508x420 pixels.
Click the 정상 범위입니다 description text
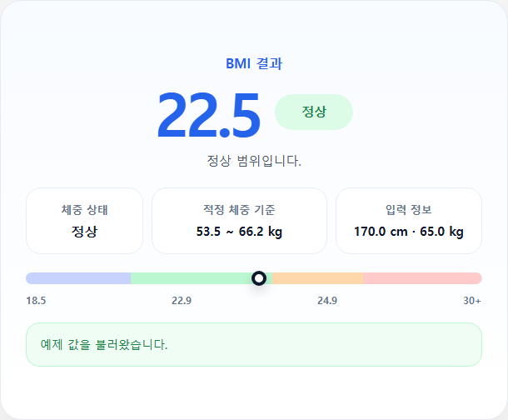[x=254, y=161]
